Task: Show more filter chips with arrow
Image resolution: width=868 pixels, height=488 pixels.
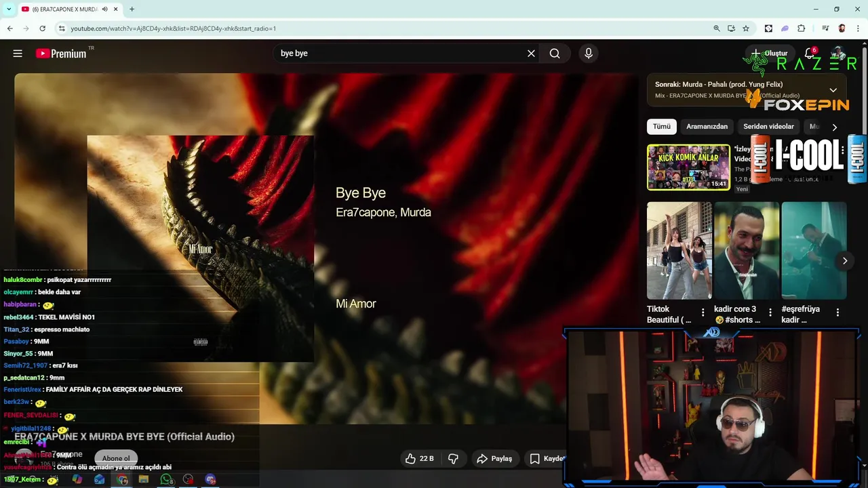Action: [834, 127]
